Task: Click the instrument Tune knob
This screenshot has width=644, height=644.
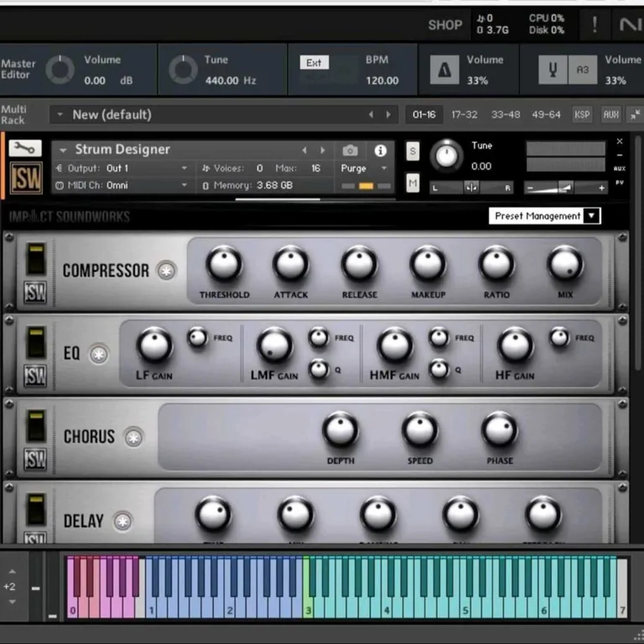Action: (447, 156)
